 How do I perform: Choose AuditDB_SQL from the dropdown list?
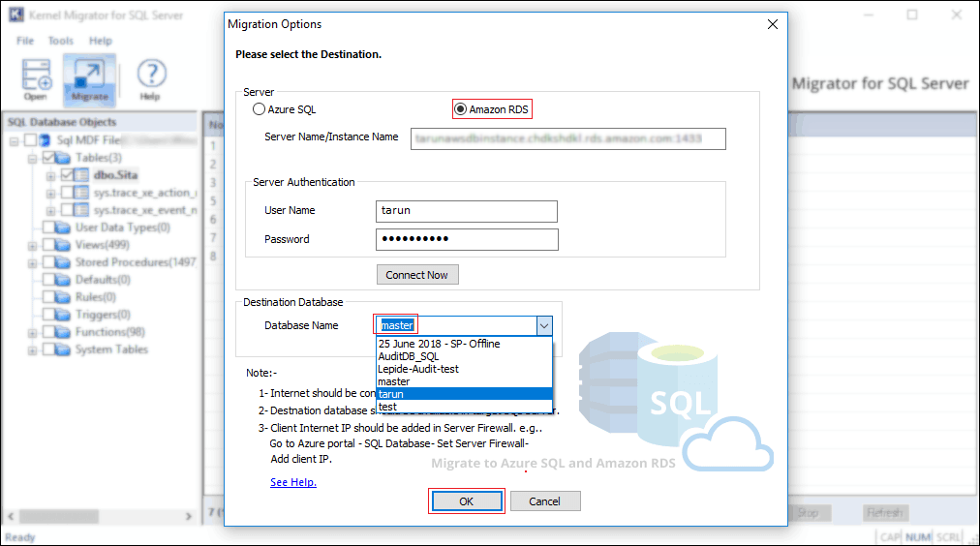click(x=465, y=356)
